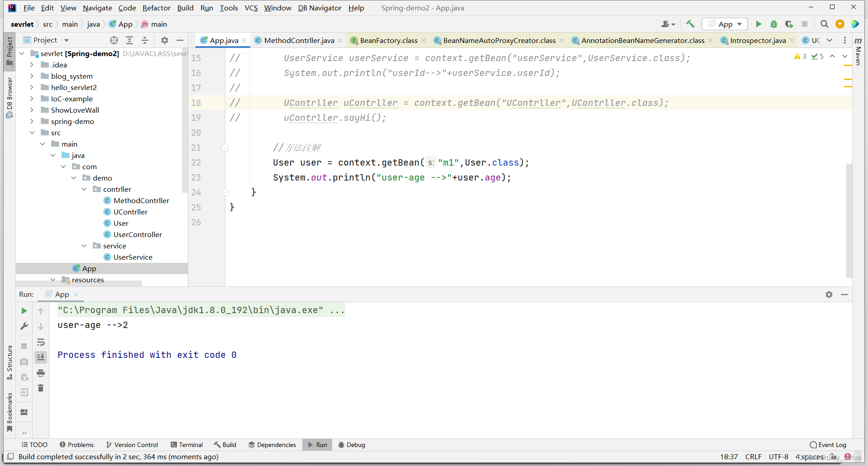Click Collapse All in Project panel

click(x=145, y=40)
